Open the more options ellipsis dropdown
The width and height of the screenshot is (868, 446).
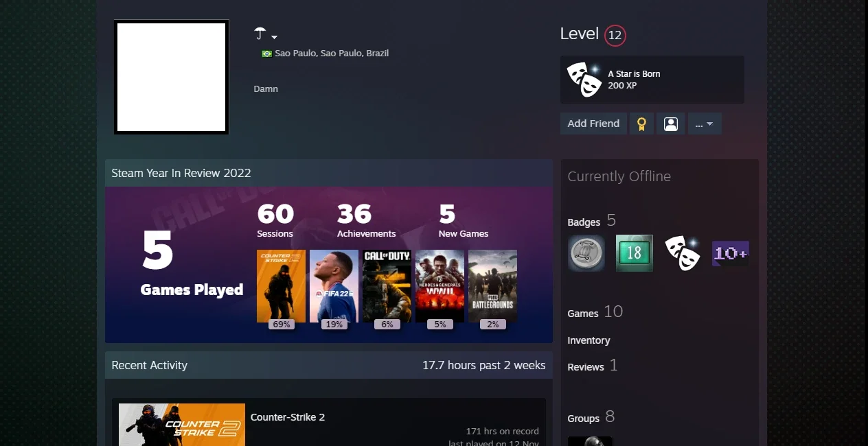[705, 124]
